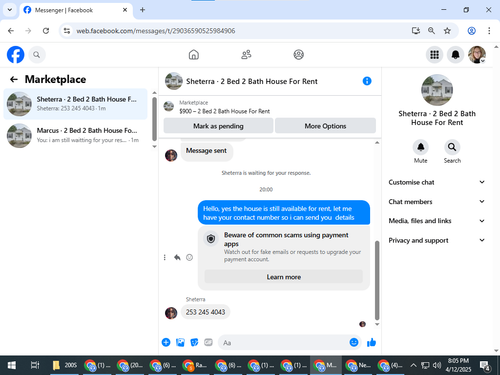Open the Facebook logo home link
This screenshot has width=500, height=375.
click(x=16, y=55)
